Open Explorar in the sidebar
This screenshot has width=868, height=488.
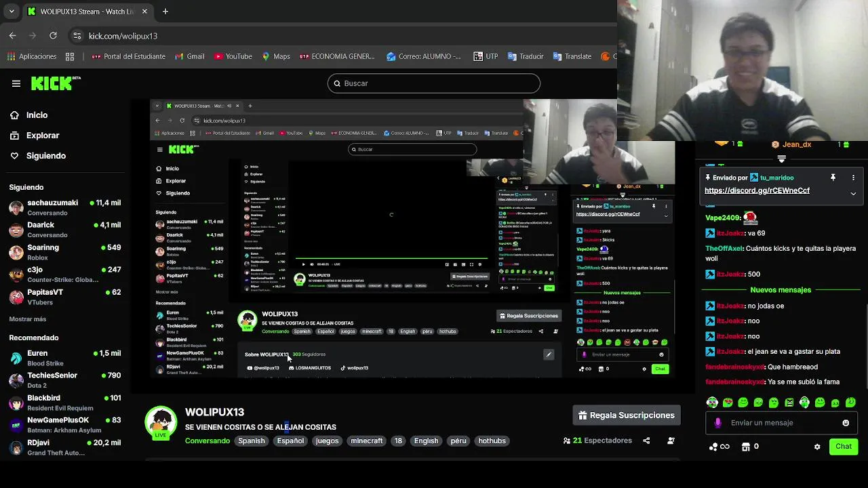pyautogui.click(x=35, y=136)
